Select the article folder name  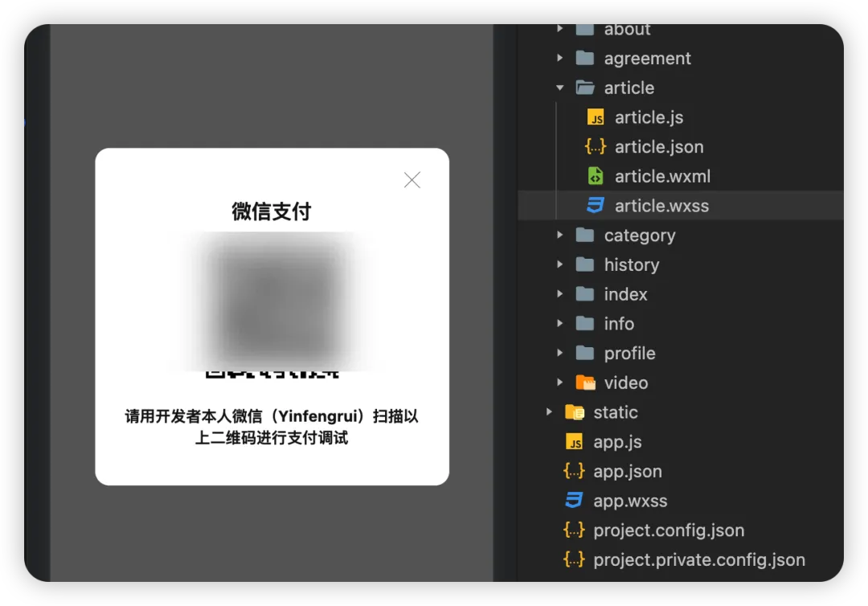tap(628, 88)
